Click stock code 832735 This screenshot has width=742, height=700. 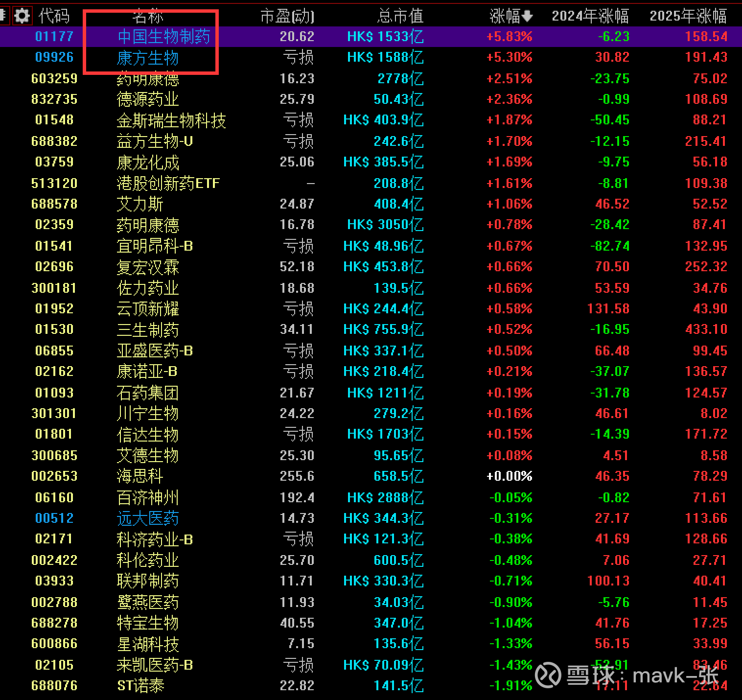54,99
